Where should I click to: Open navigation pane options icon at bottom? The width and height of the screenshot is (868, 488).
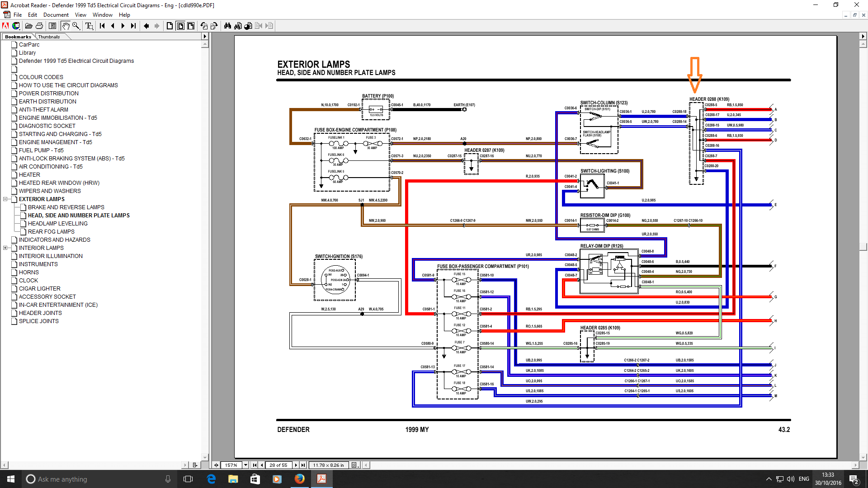[195, 465]
